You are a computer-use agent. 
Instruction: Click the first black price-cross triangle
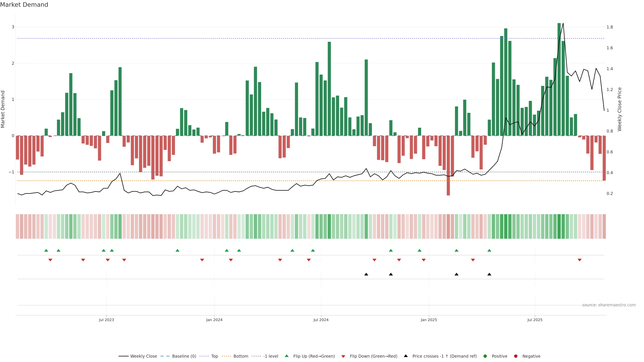click(366, 274)
